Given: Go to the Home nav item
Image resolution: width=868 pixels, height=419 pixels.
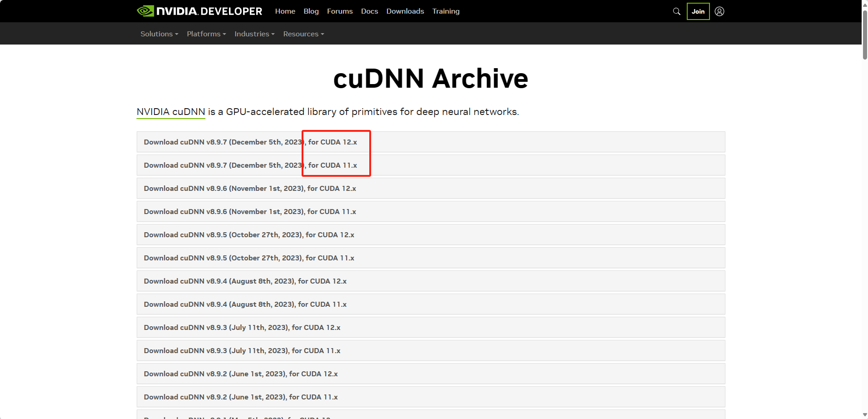Looking at the screenshot, I should (x=285, y=11).
